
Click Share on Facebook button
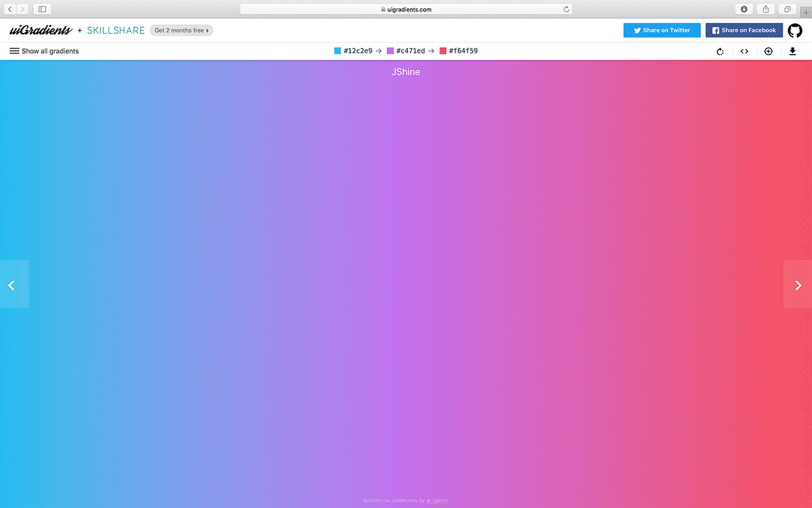coord(743,30)
